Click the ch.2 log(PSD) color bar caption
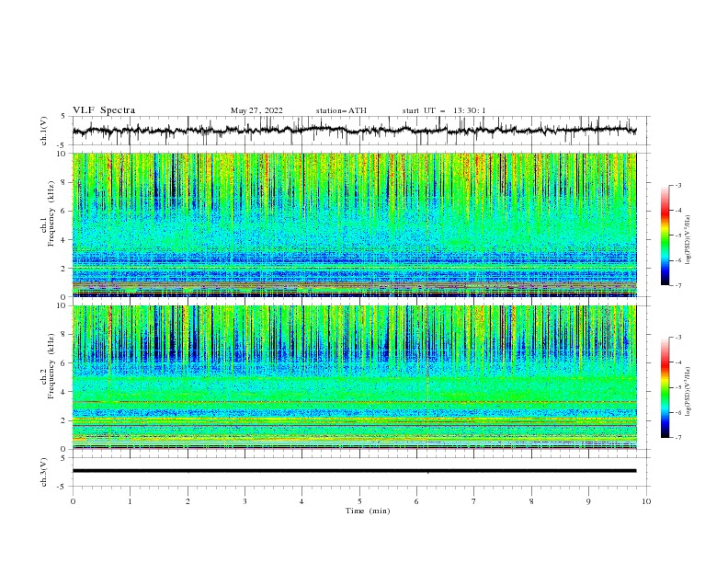The image size is (728, 563). coord(688,392)
